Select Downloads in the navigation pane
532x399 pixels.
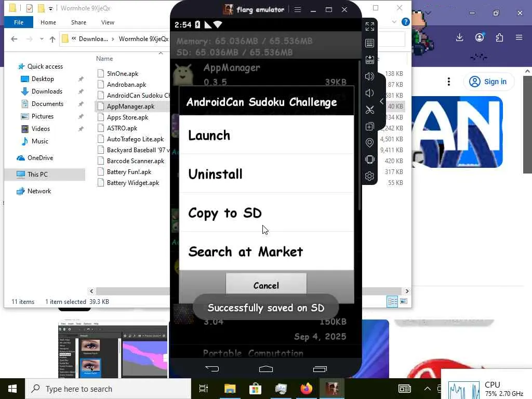pos(47,91)
